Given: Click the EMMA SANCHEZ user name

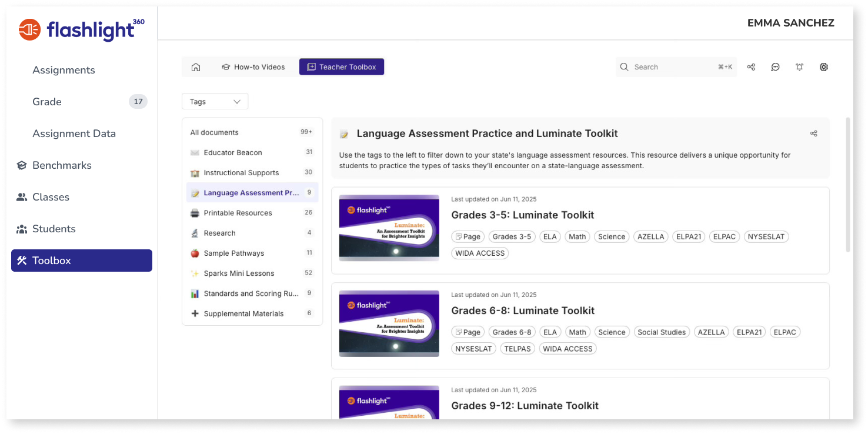Looking at the screenshot, I should pyautogui.click(x=790, y=23).
